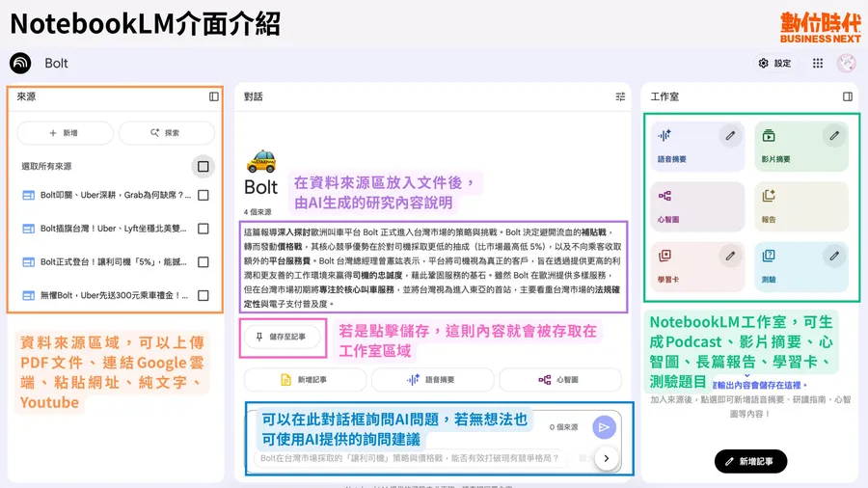Click the edit pencil on 語音摘要 card
Viewport: 868px width, 488px height.
tap(730, 136)
